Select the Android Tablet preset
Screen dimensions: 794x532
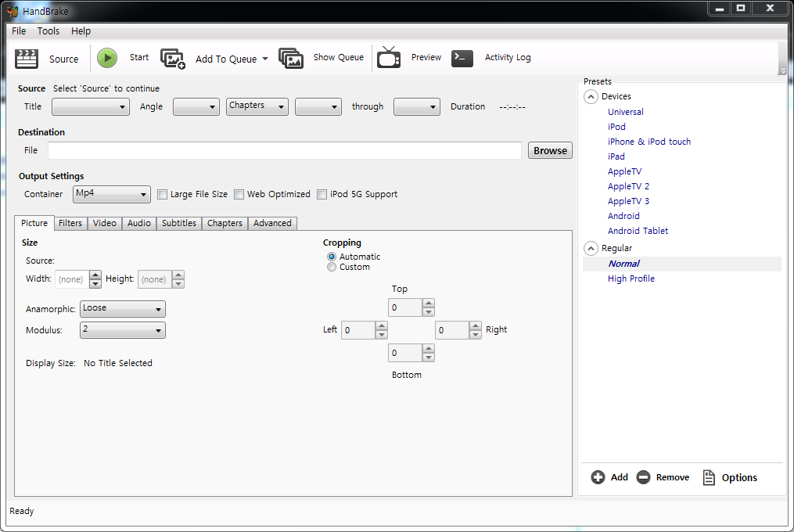click(x=638, y=231)
